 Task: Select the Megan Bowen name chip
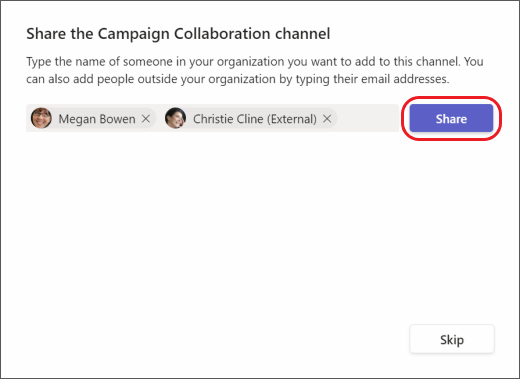[x=92, y=118]
